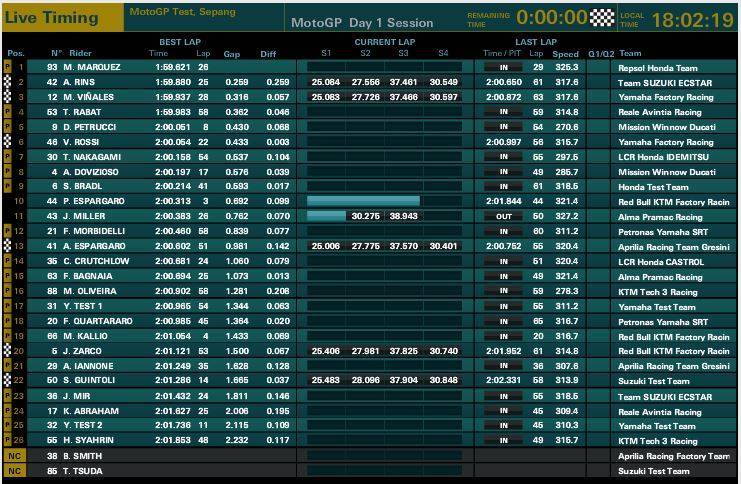Click the 'Team' column header
The width and height of the screenshot is (741, 484).
pyautogui.click(x=630, y=53)
